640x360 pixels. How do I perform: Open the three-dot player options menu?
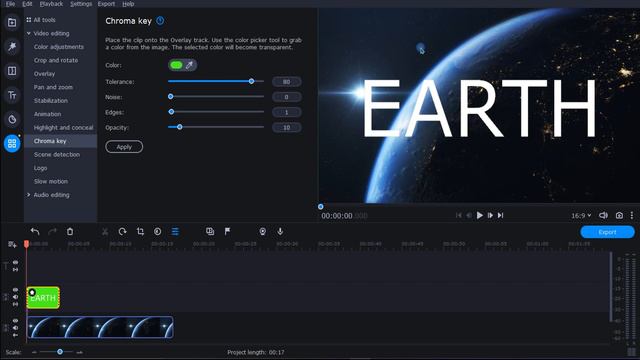(x=632, y=215)
